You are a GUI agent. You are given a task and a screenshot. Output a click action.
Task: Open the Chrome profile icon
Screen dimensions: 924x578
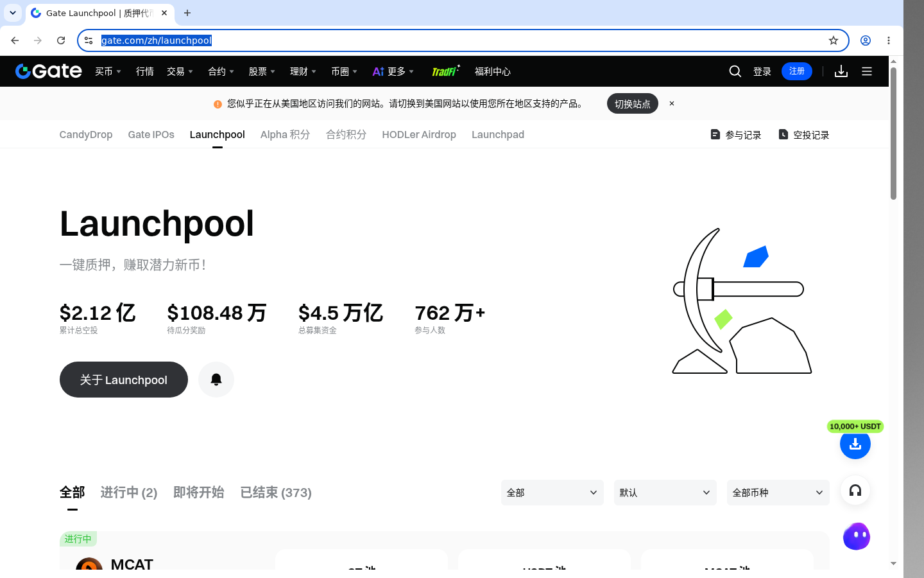866,40
